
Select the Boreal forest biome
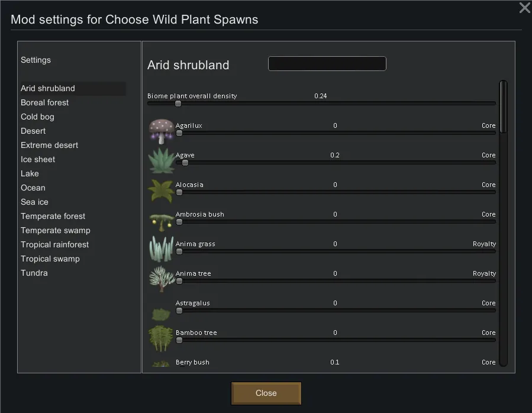click(45, 102)
